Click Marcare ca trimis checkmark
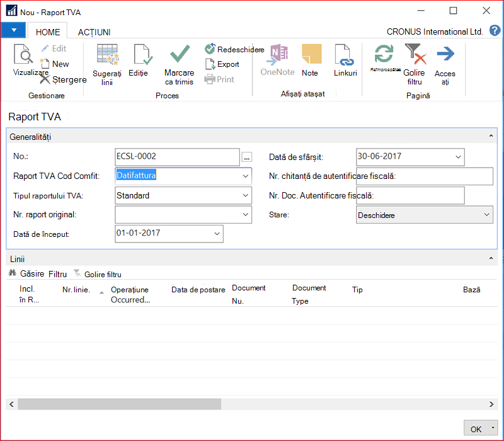The height and width of the screenshot is (441, 504). 180,54
